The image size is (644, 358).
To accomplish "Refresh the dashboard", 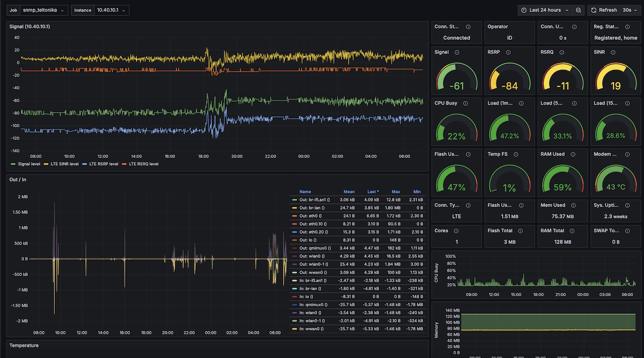I will coord(603,10).
